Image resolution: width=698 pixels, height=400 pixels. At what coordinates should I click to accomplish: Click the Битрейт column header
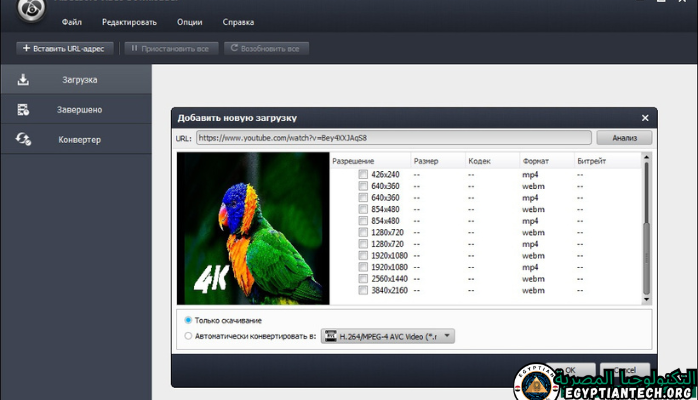607,161
